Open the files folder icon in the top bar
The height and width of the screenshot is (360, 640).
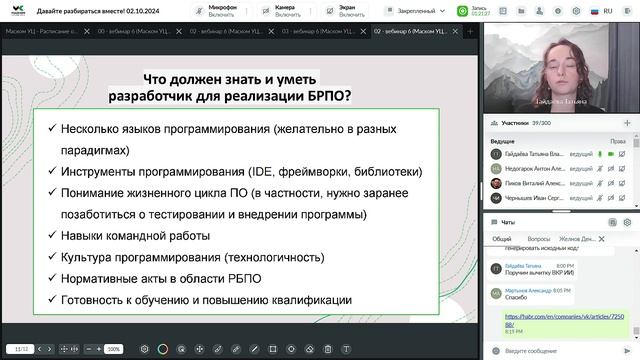pyautogui.click(x=521, y=11)
